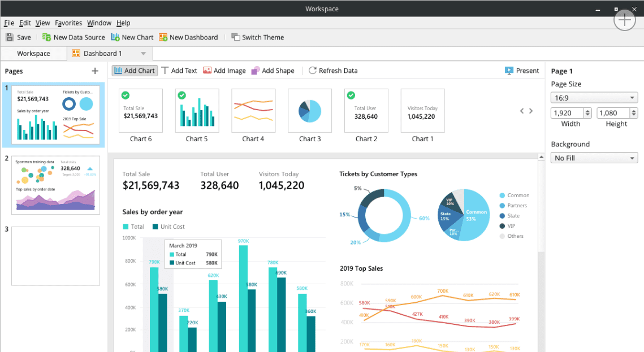
Task: Create a New Data Source
Action: 73,37
